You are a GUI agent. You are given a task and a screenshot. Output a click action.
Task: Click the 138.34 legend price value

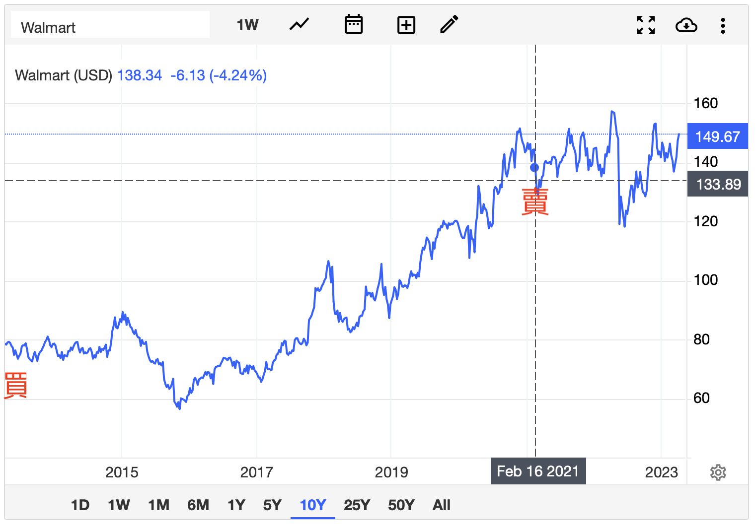click(140, 75)
